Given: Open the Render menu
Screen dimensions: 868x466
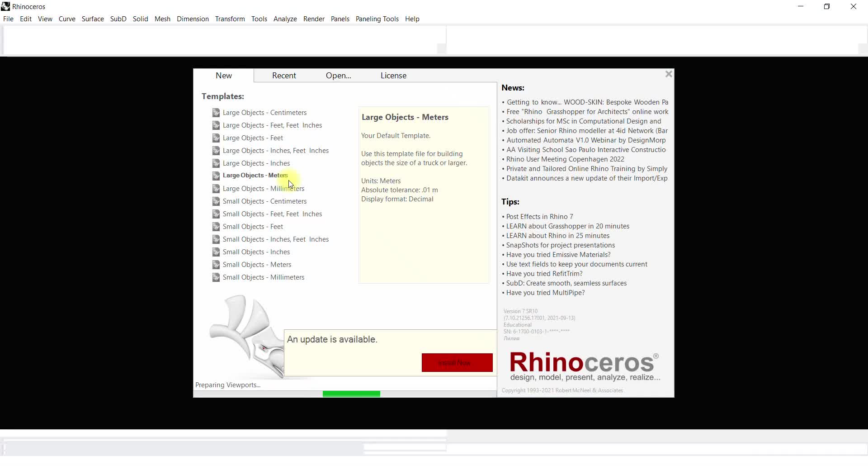Looking at the screenshot, I should tap(314, 19).
